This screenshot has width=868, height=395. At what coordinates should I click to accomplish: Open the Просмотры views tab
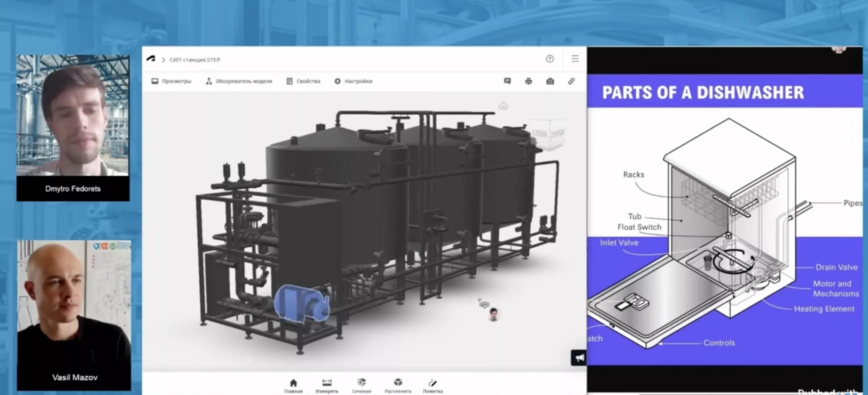click(172, 81)
